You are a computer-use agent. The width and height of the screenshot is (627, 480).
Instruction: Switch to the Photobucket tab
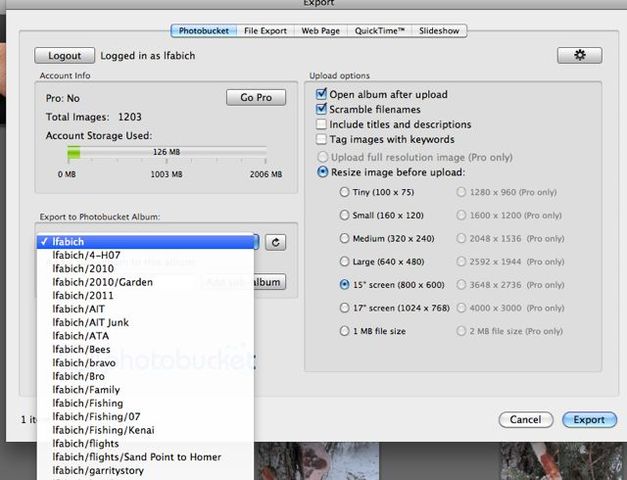tap(204, 31)
